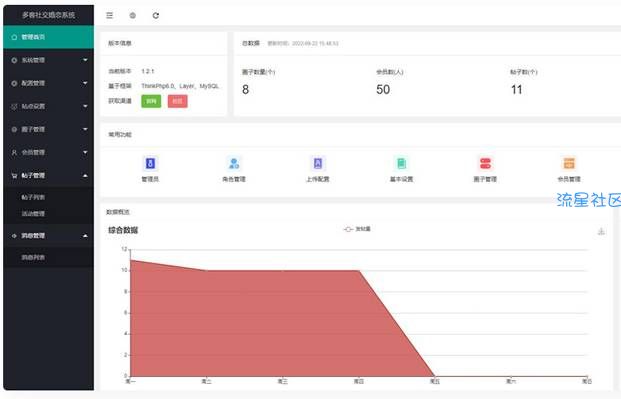621x399 pixels.
Task: Open the 帖子列表 submenu item
Action: coord(48,197)
